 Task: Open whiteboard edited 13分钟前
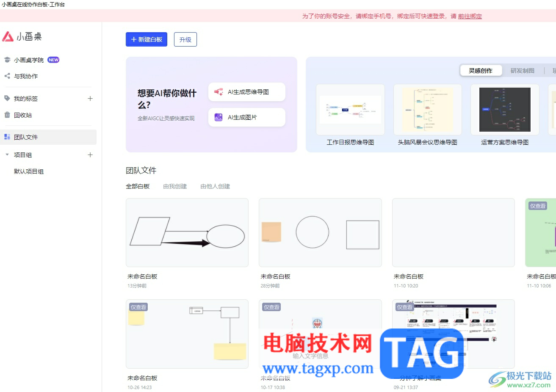[187, 232]
